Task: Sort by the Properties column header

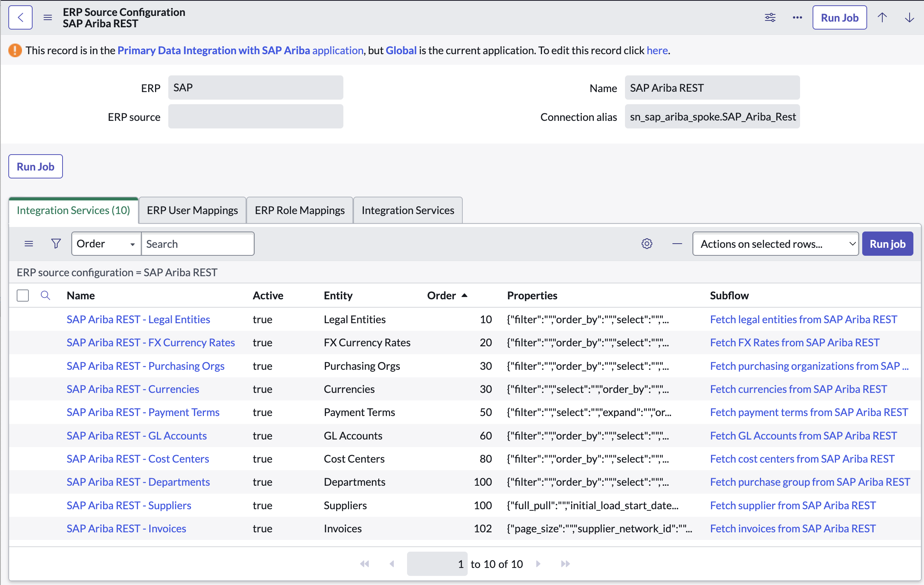Action: (x=532, y=296)
